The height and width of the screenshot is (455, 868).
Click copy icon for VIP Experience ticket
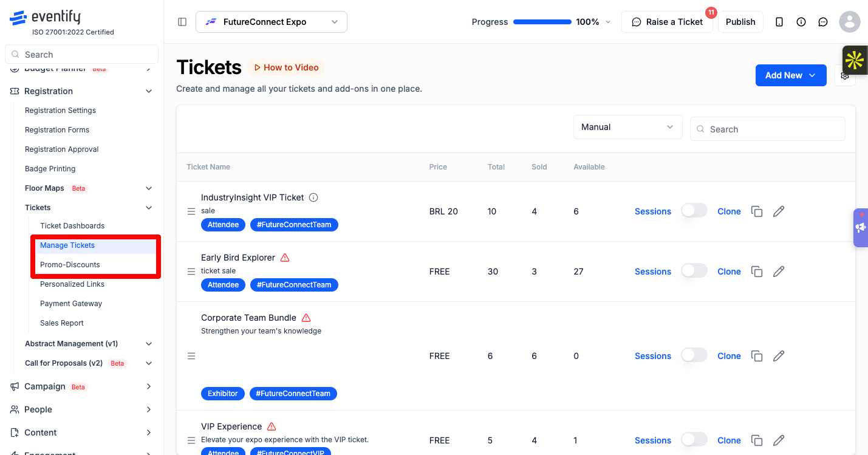[x=757, y=440]
